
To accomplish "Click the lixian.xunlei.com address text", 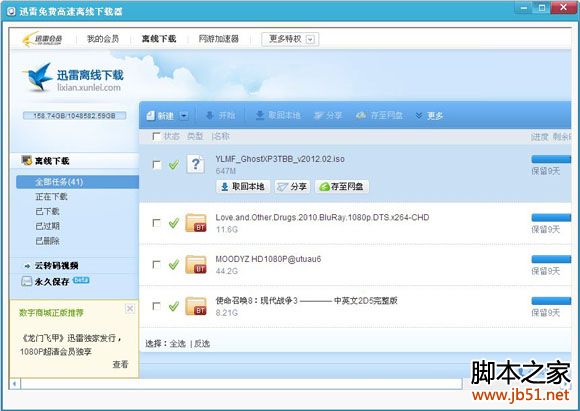I will [89, 88].
